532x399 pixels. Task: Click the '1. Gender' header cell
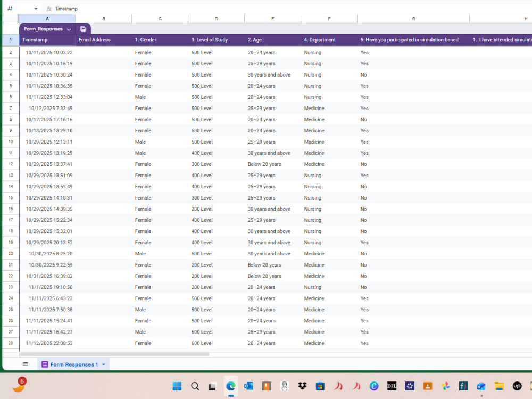160,40
